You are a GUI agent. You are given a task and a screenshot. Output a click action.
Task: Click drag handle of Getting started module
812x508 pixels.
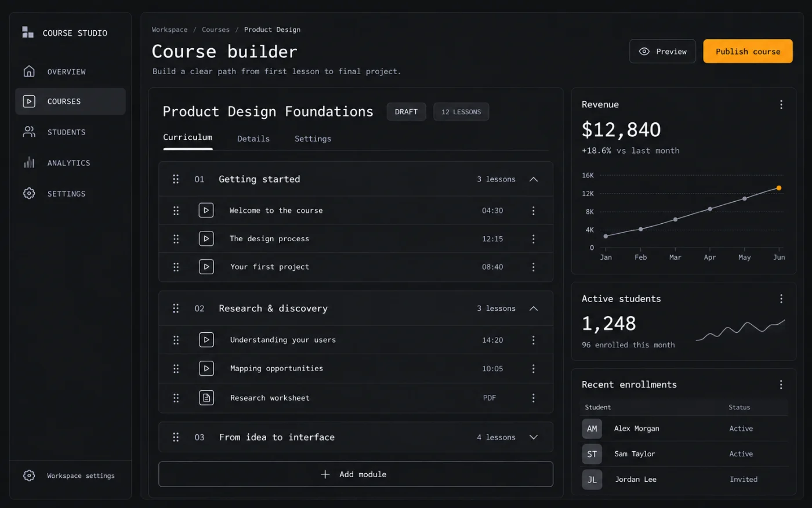point(176,179)
